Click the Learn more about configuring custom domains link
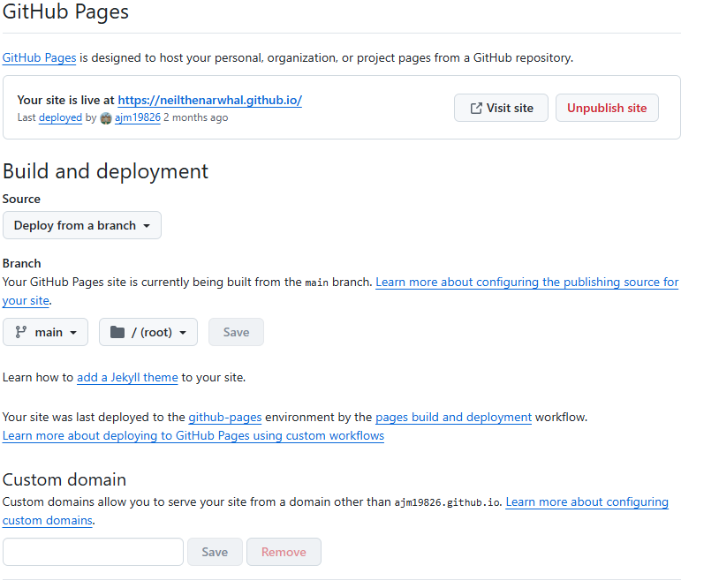The width and height of the screenshot is (719, 588). click(587, 501)
